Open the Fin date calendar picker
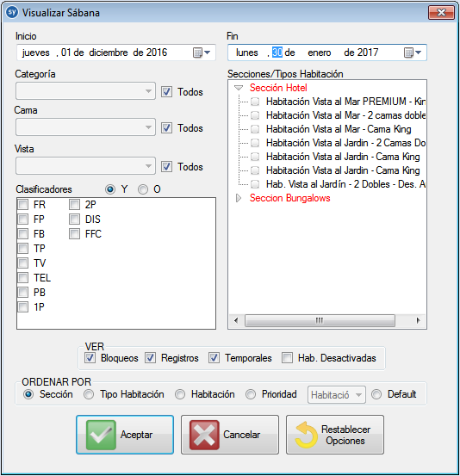Viewport: 460px width, 476px height. 413,53
